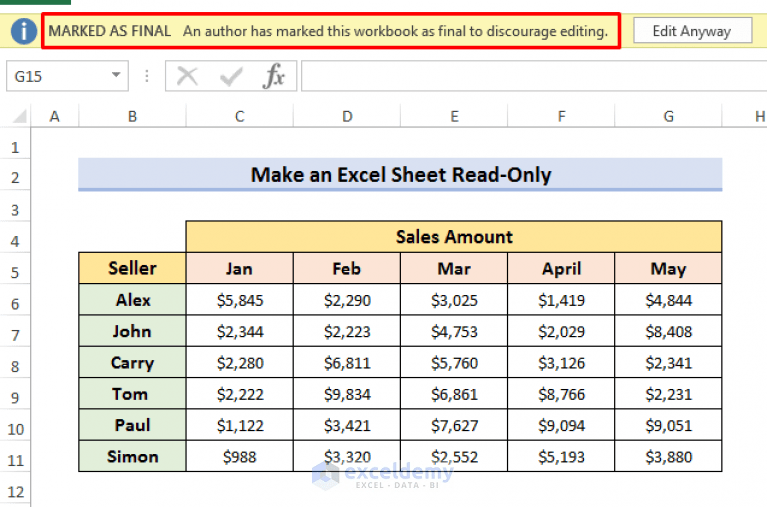The height and width of the screenshot is (507, 767).
Task: Click the Name Box showing G15
Action: pos(67,76)
